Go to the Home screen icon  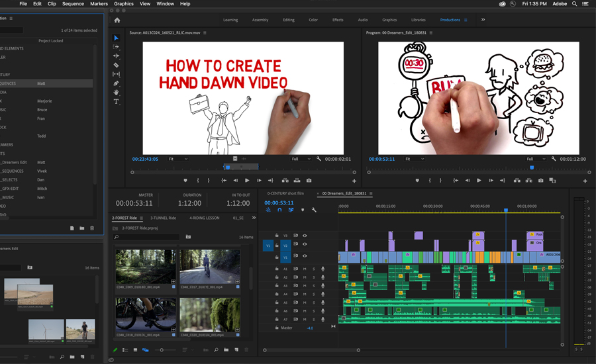tap(117, 20)
